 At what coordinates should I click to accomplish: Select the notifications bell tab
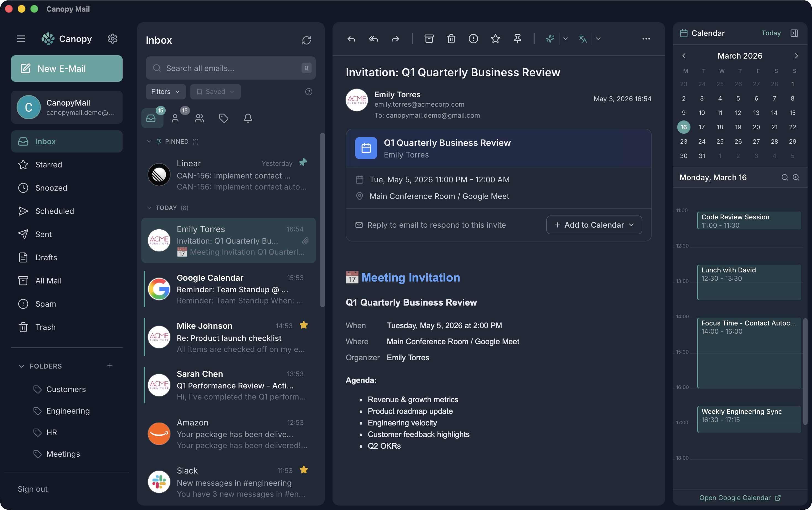pyautogui.click(x=248, y=118)
